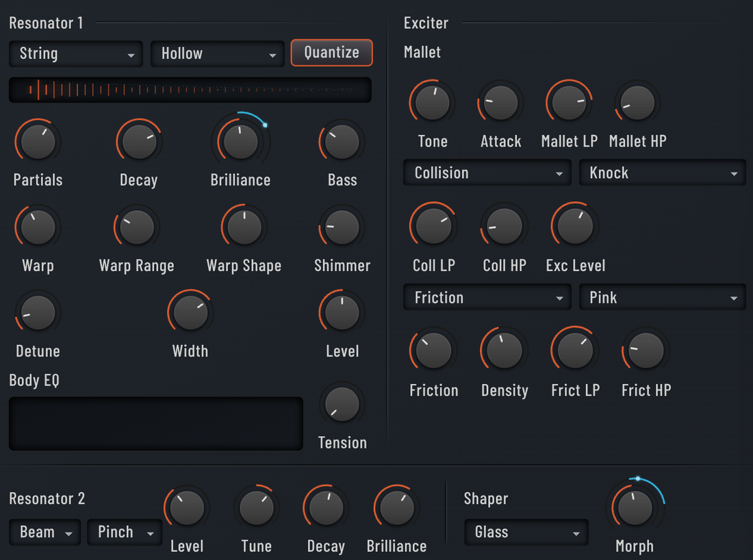
Task: Click the Body EQ display area
Action: point(156,424)
